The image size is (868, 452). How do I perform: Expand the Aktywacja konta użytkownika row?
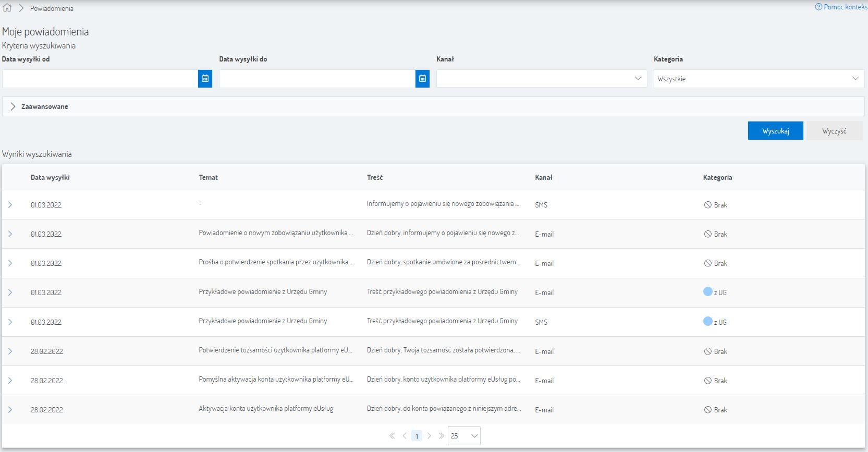pyautogui.click(x=10, y=410)
